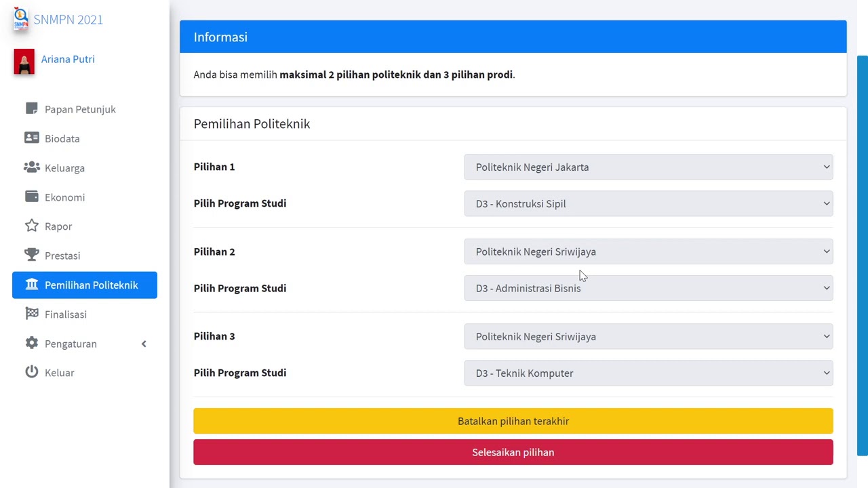Click the Finalisasi checkered flag icon

click(x=32, y=313)
